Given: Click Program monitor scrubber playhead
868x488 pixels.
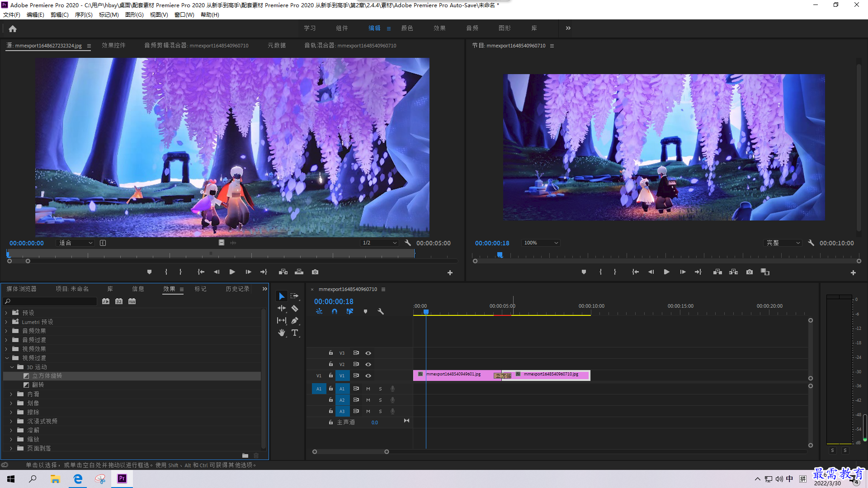Looking at the screenshot, I should (500, 255).
